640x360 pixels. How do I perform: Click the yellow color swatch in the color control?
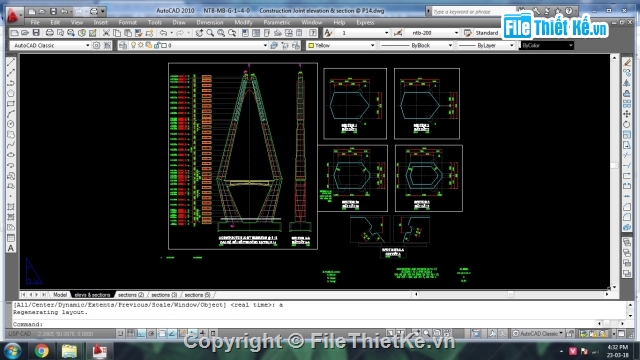pyautogui.click(x=311, y=45)
